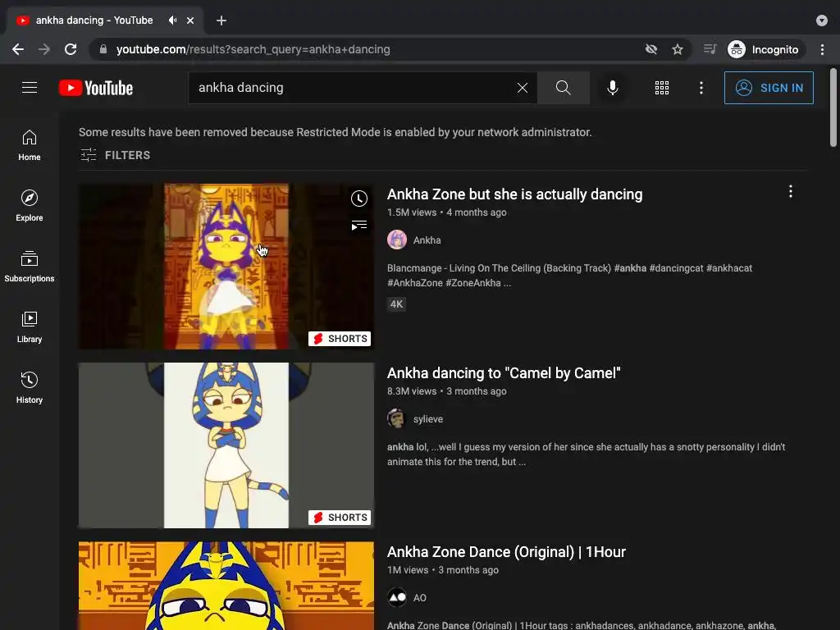
Task: Open more actions for Ankha Zone video
Action: [x=790, y=192]
